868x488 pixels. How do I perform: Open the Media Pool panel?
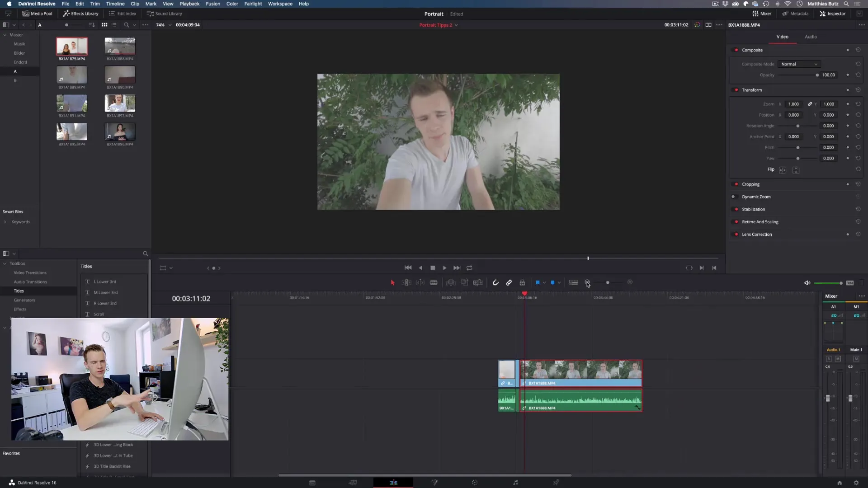37,14
